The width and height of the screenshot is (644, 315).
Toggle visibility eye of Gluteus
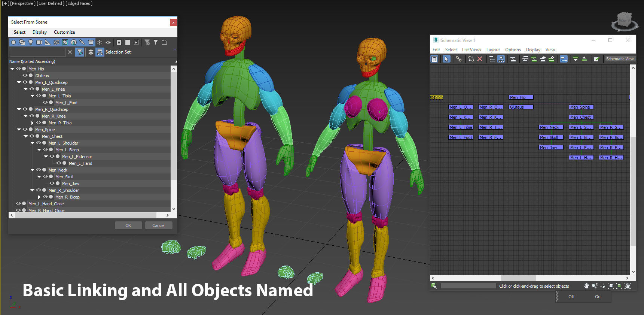coord(25,75)
